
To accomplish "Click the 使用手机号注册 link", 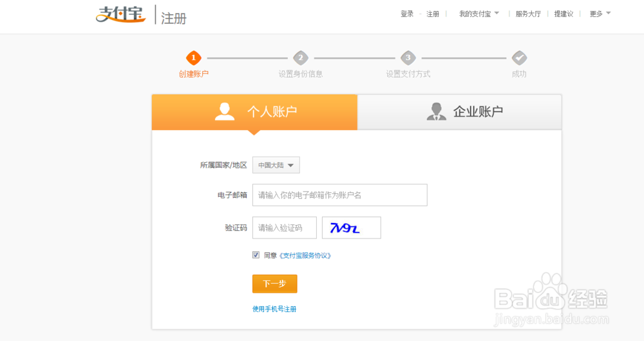I will click(274, 309).
